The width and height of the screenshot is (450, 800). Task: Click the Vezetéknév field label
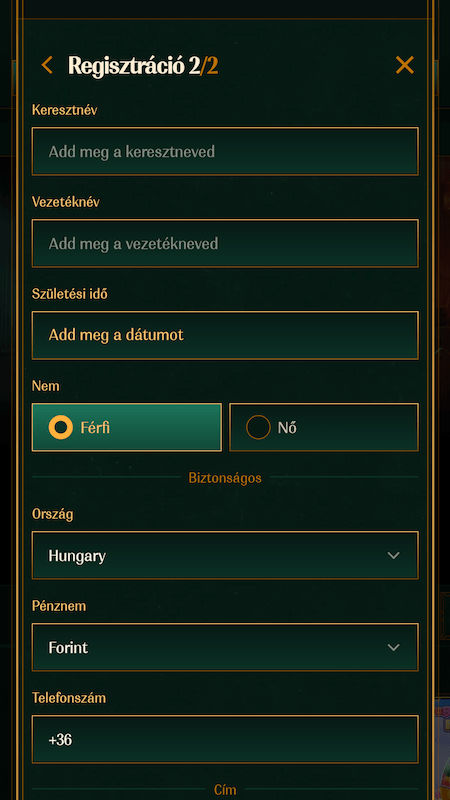(x=66, y=202)
